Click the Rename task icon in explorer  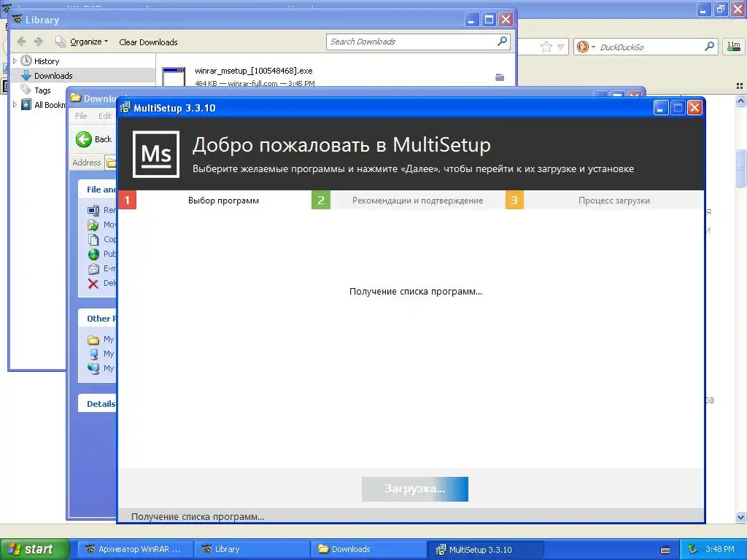click(93, 210)
